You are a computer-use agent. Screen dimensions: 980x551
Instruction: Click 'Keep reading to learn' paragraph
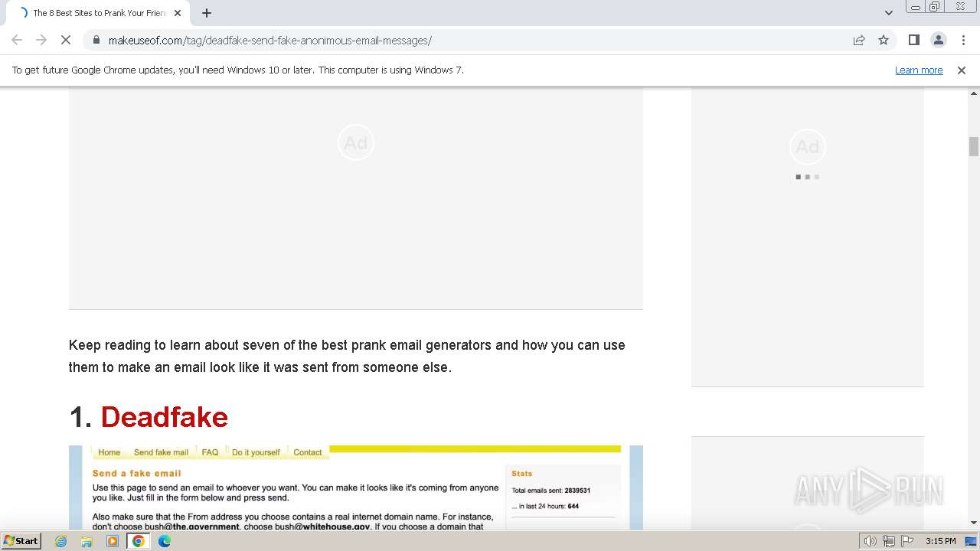tap(347, 356)
